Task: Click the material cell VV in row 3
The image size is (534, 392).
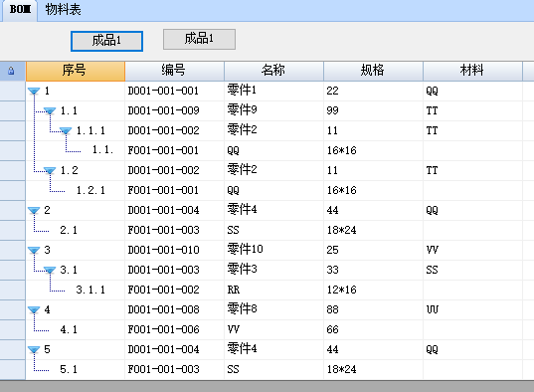Action: click(x=472, y=250)
